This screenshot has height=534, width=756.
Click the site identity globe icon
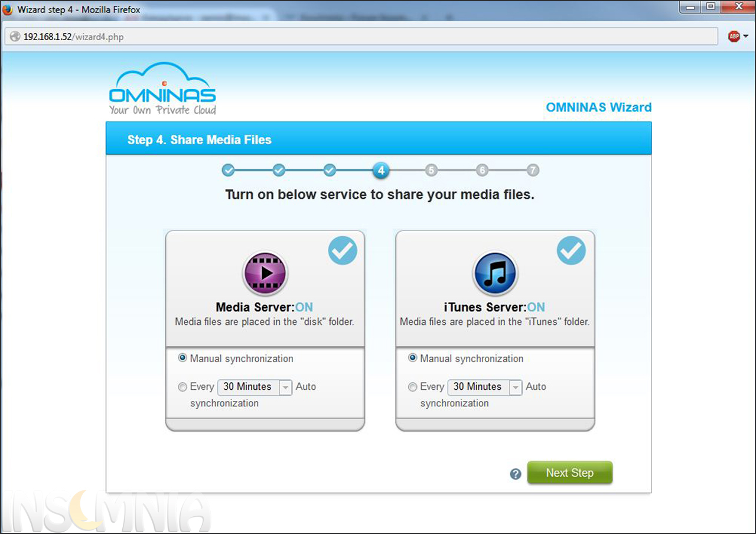(x=15, y=37)
